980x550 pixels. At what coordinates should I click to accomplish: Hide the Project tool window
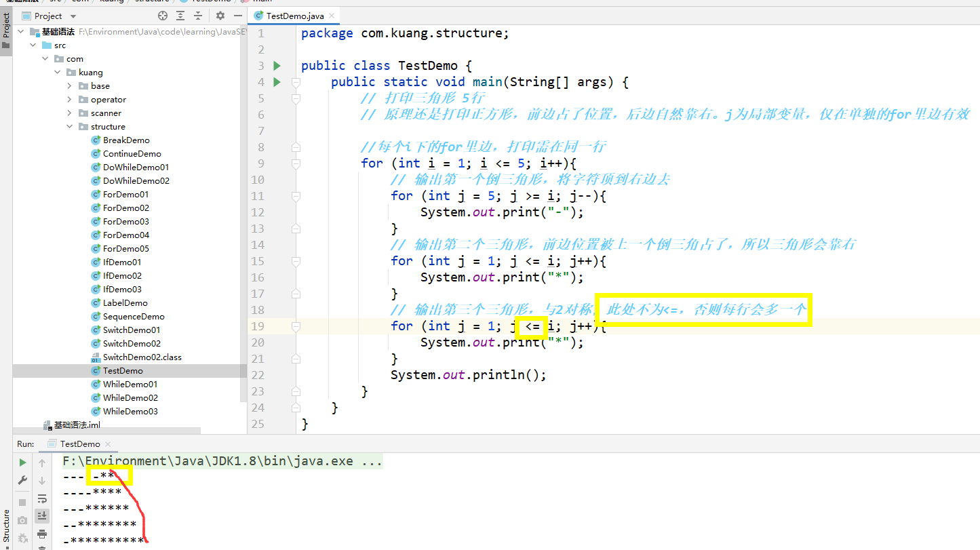237,16
